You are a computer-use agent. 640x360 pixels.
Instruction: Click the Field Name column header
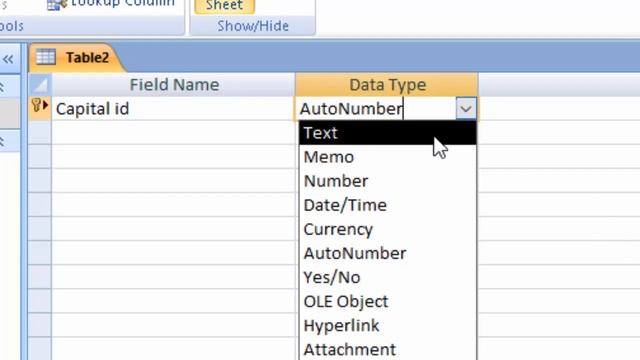click(174, 85)
